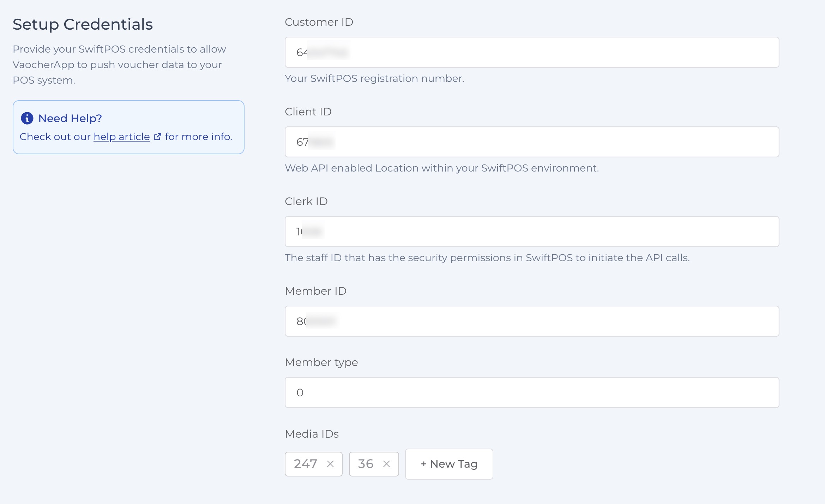Click the 'Web API enabled Location' hint text
This screenshot has width=825, height=504.
[442, 168]
